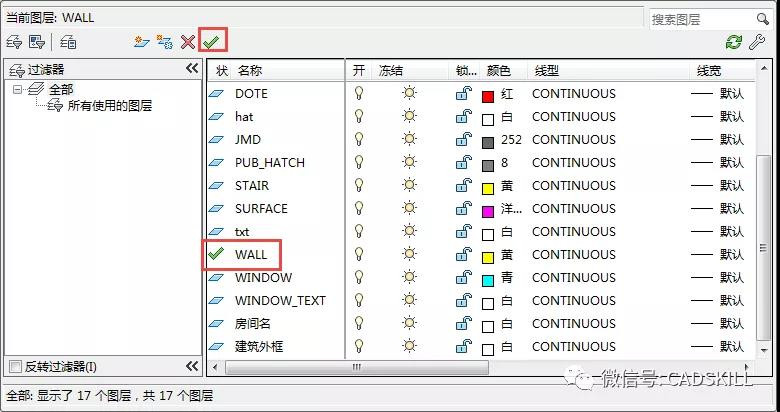
Task: Click the bottom double chevron beside 反转过滤器
Action: click(x=192, y=366)
